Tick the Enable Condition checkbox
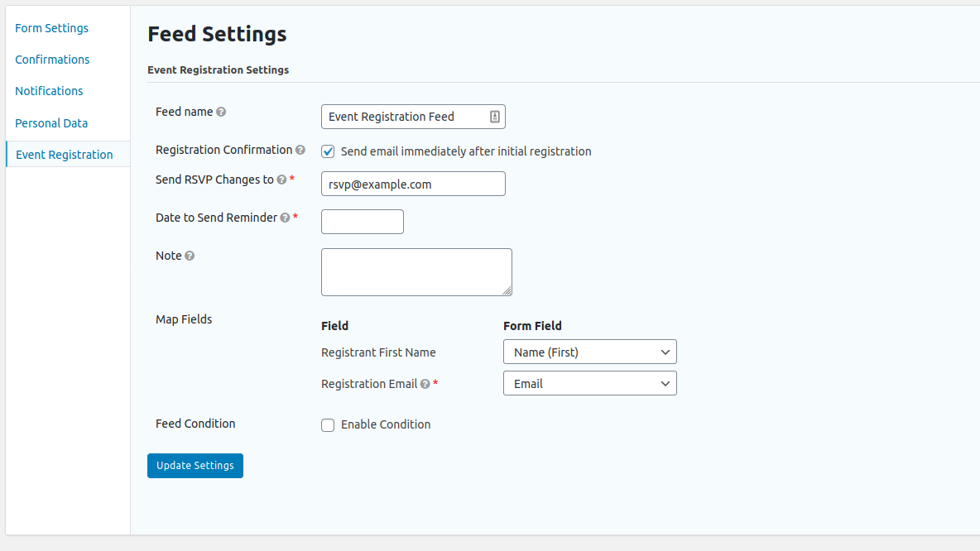The image size is (980, 551). tap(328, 425)
